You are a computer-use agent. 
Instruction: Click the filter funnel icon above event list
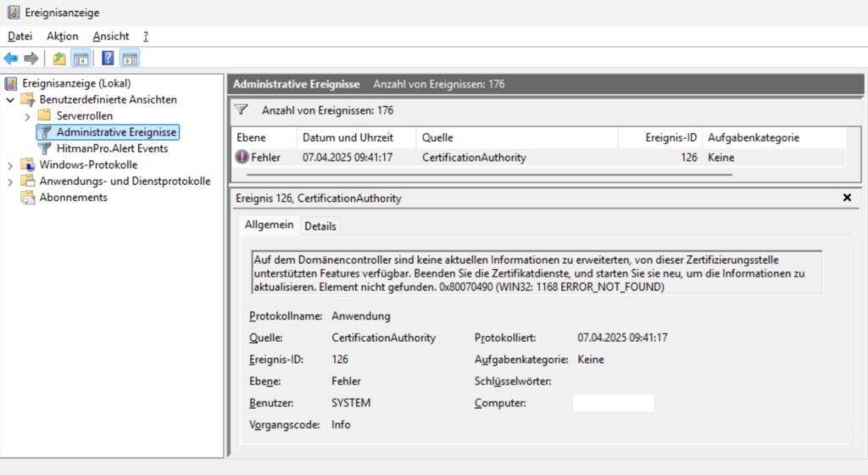[x=241, y=109]
